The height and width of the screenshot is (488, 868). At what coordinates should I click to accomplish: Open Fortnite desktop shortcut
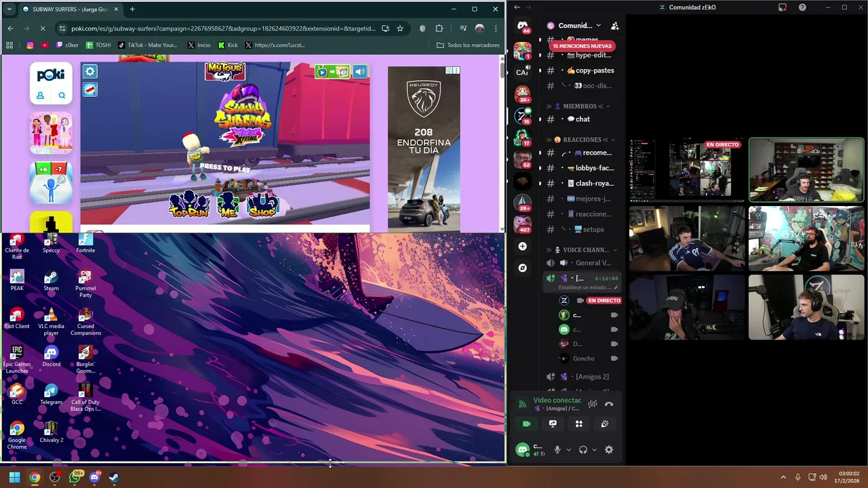tap(85, 243)
